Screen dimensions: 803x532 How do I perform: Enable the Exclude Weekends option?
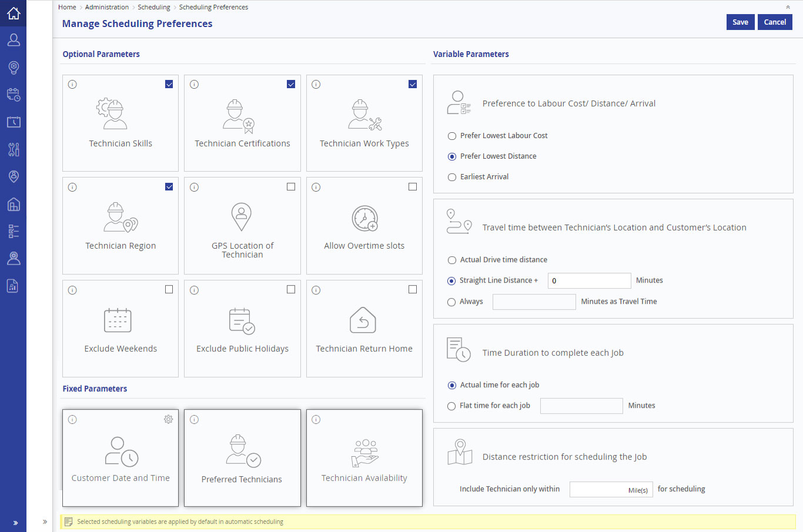(x=169, y=289)
